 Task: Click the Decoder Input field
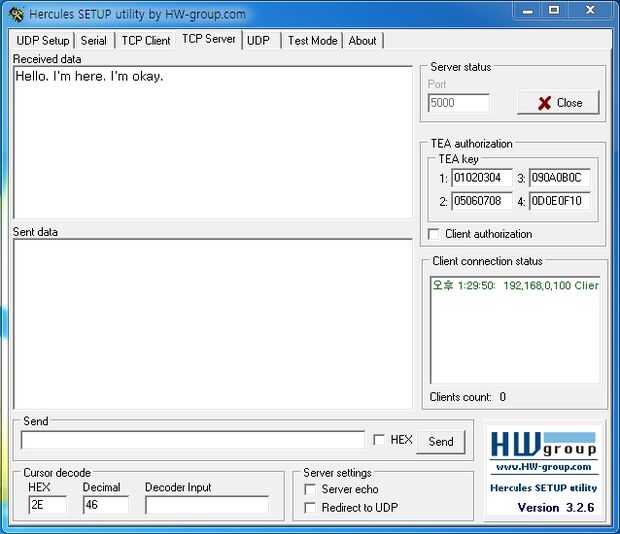(x=207, y=505)
